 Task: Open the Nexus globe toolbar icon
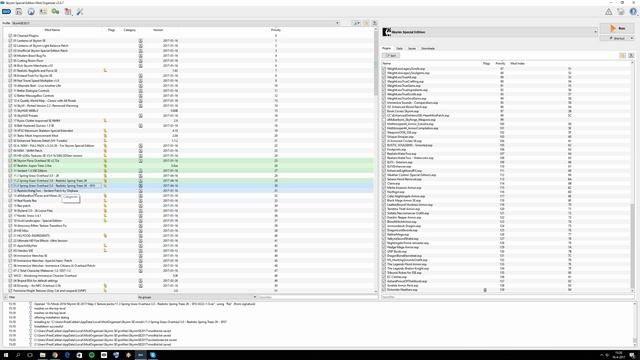click(31, 12)
